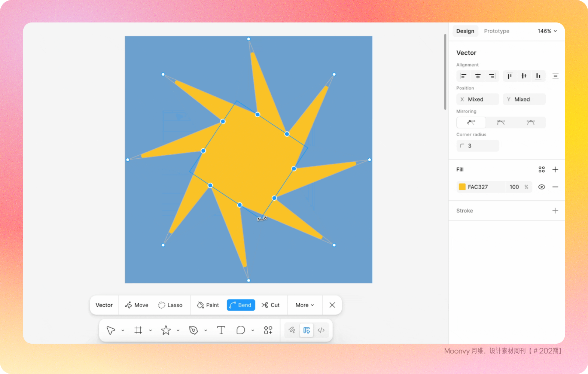Choose the Frame tool

138,330
